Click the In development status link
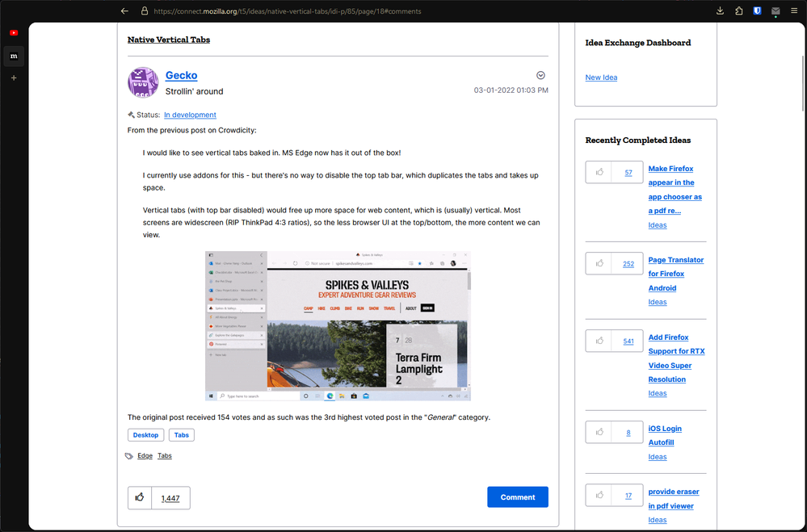 (x=190, y=115)
